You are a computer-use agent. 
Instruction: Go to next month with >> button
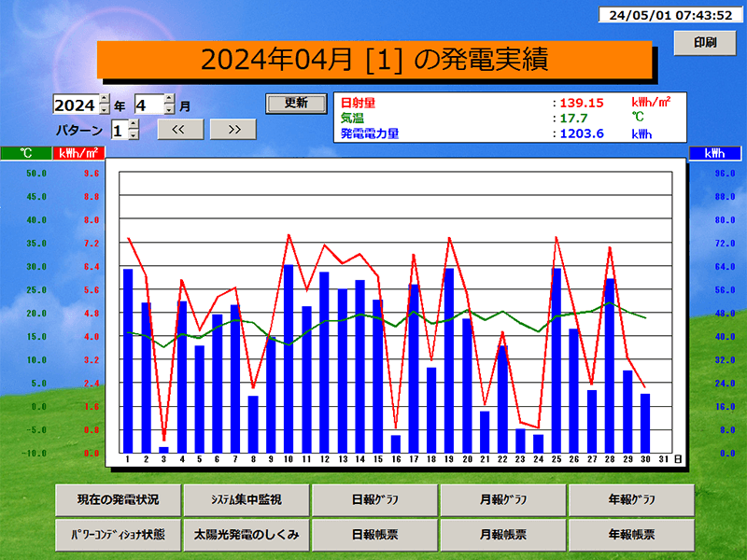(233, 129)
